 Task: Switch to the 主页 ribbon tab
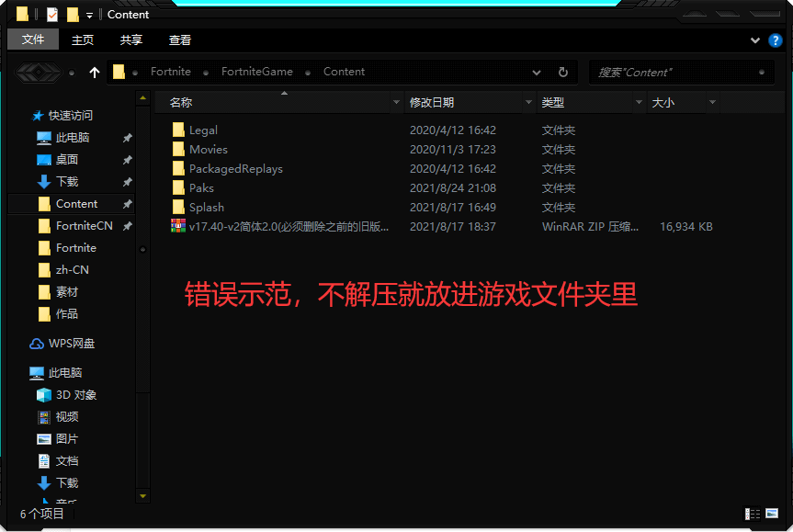tap(83, 40)
